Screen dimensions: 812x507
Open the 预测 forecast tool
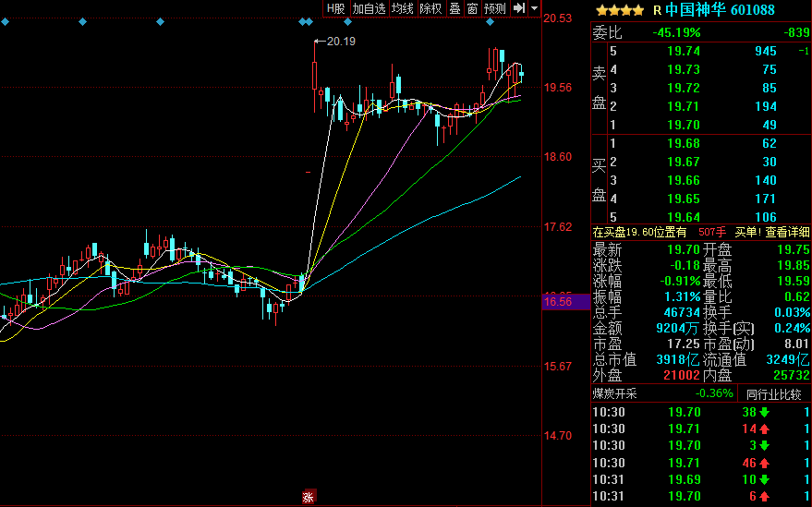click(495, 8)
